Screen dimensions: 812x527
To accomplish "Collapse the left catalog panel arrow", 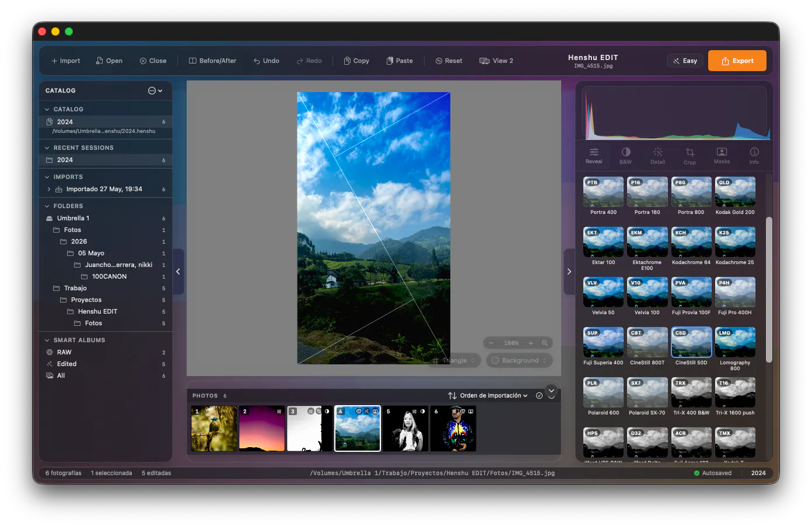I will 178,272.
